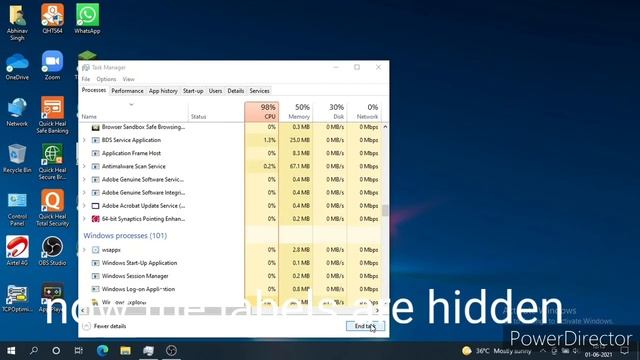Switch to the Details tab
The image size is (640, 360).
(236, 91)
